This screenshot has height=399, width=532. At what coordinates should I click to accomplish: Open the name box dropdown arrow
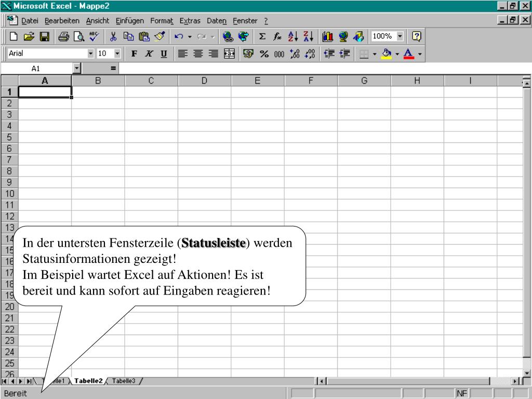click(77, 69)
